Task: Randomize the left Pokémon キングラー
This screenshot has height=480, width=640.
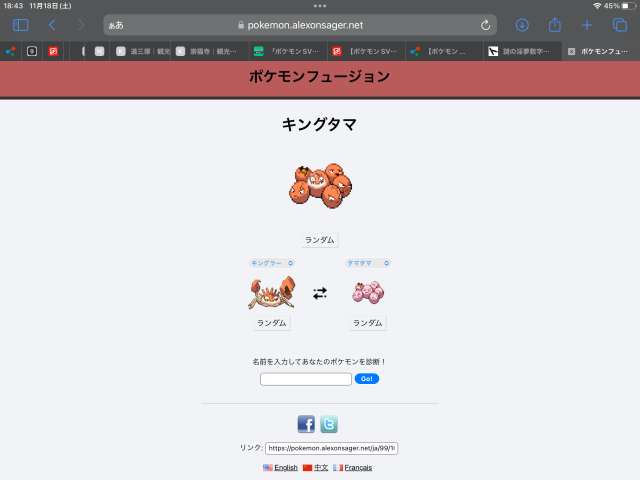Action: (271, 323)
